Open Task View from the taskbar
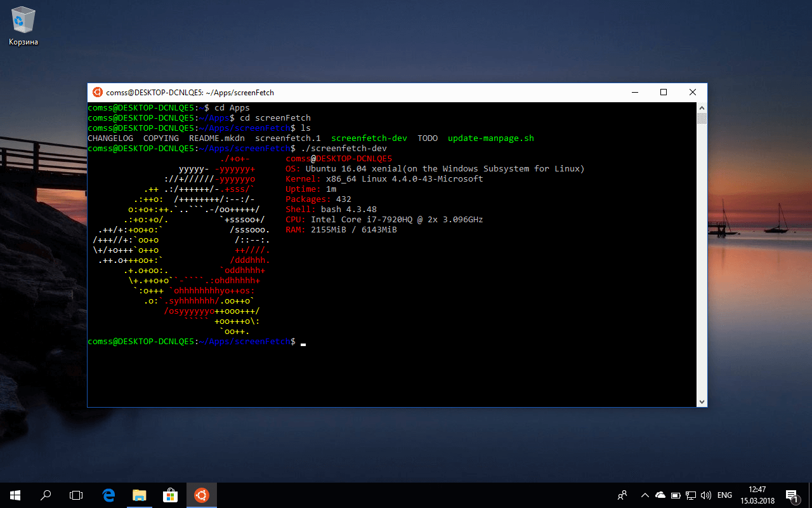The image size is (812, 508). 76,495
